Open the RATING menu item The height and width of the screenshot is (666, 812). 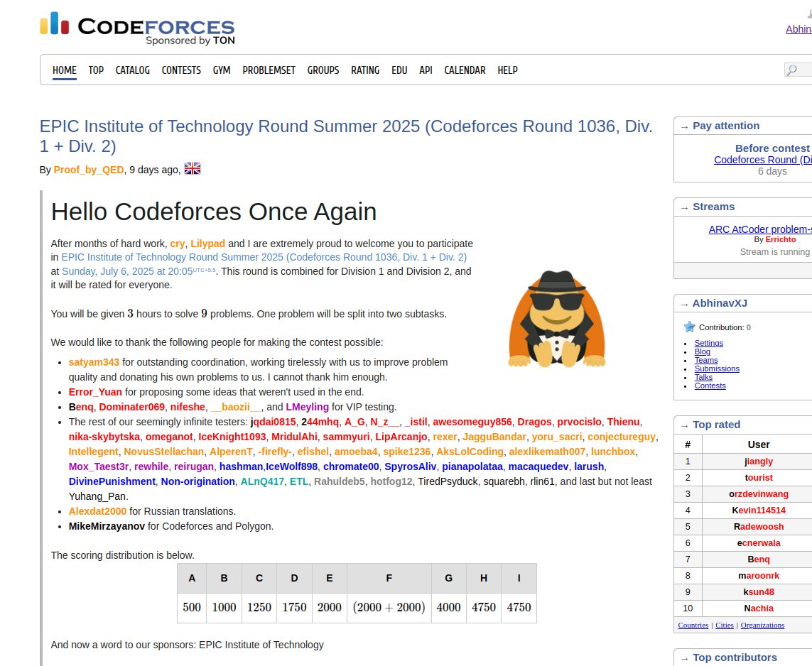pos(365,70)
